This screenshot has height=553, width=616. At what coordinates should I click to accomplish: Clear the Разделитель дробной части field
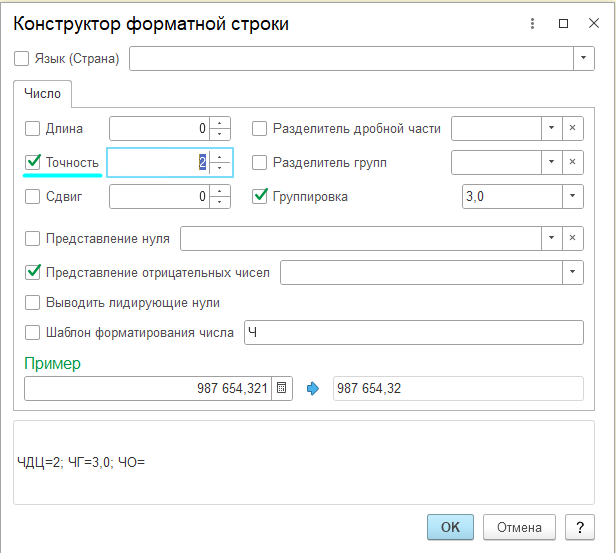(573, 128)
